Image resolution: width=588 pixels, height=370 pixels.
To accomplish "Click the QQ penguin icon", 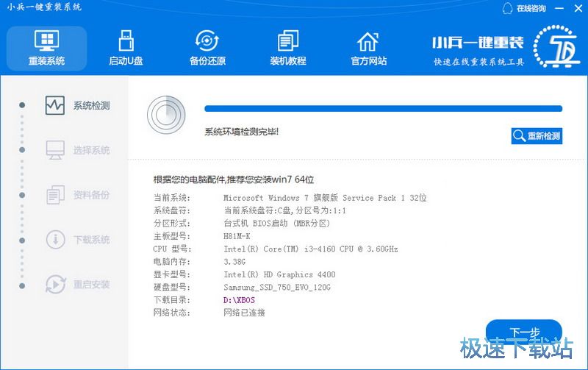I will click(507, 8).
